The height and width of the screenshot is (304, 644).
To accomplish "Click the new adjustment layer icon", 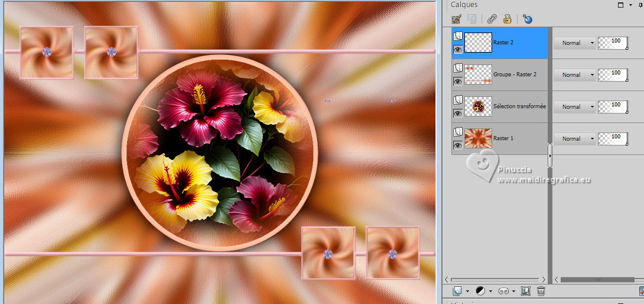I will tap(480, 291).
